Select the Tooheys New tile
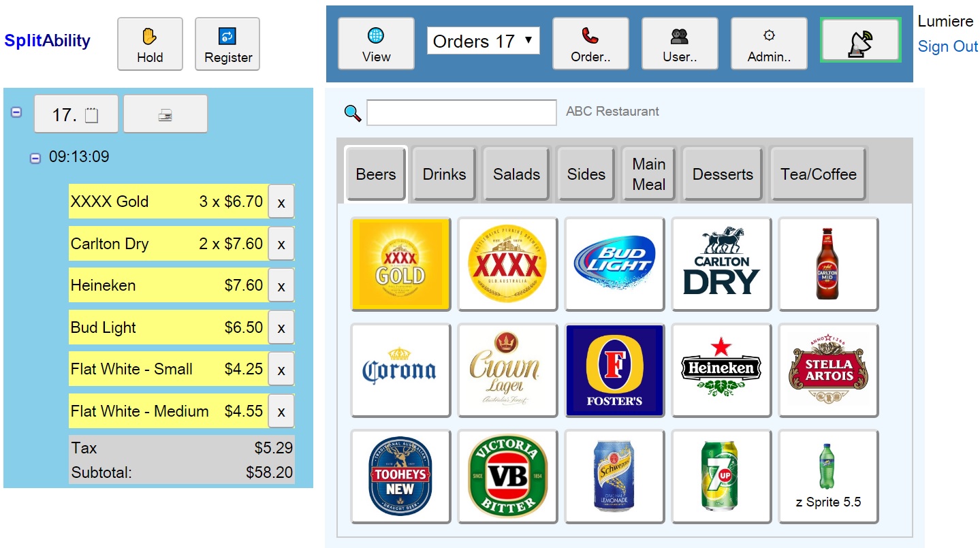The height and width of the screenshot is (548, 980). pos(400,477)
